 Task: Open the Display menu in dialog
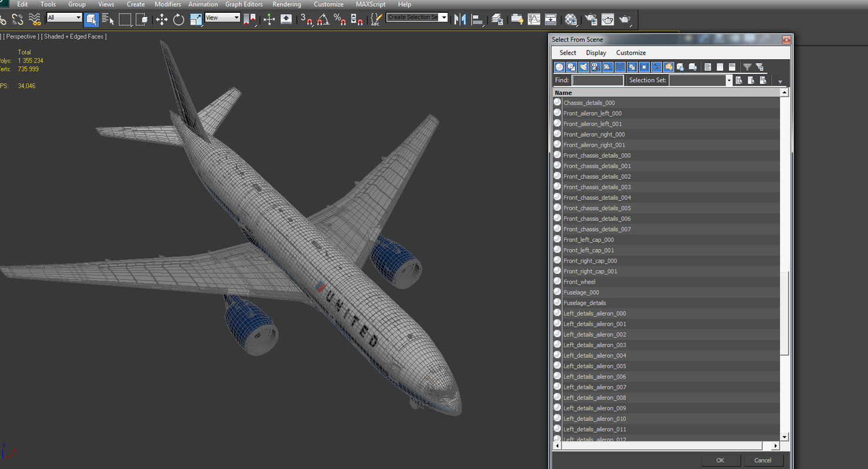pos(596,53)
